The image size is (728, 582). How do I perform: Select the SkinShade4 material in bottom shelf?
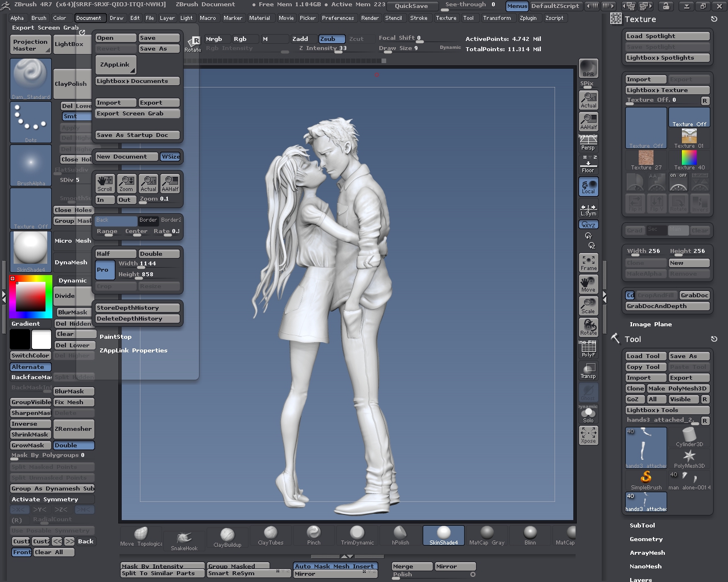click(x=444, y=535)
